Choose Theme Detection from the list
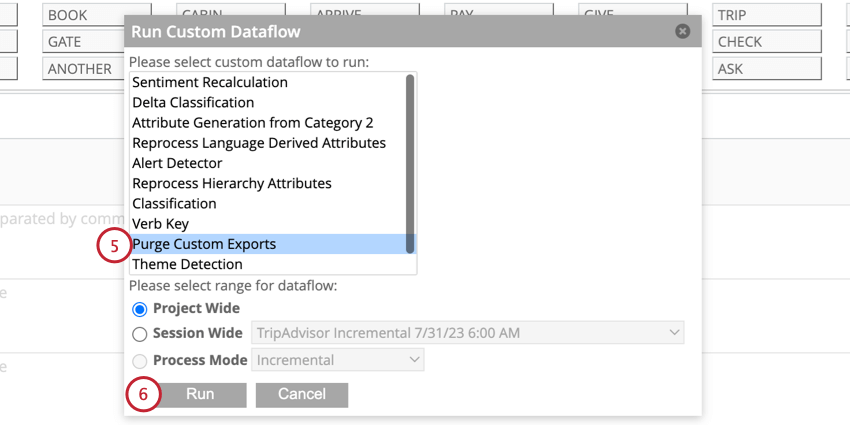The width and height of the screenshot is (850, 425). [x=187, y=264]
